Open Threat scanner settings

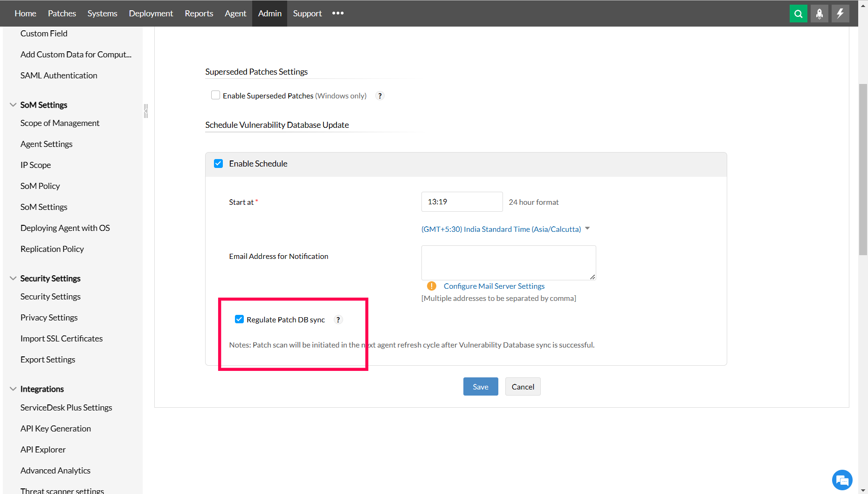click(x=62, y=491)
